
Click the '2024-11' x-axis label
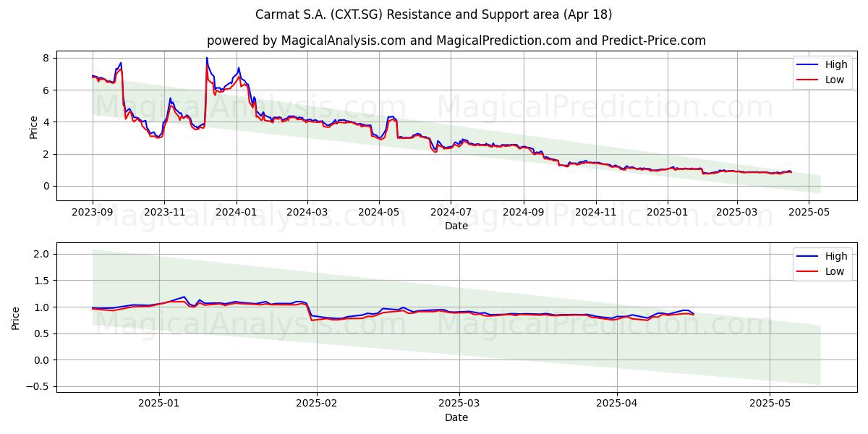(x=595, y=211)
